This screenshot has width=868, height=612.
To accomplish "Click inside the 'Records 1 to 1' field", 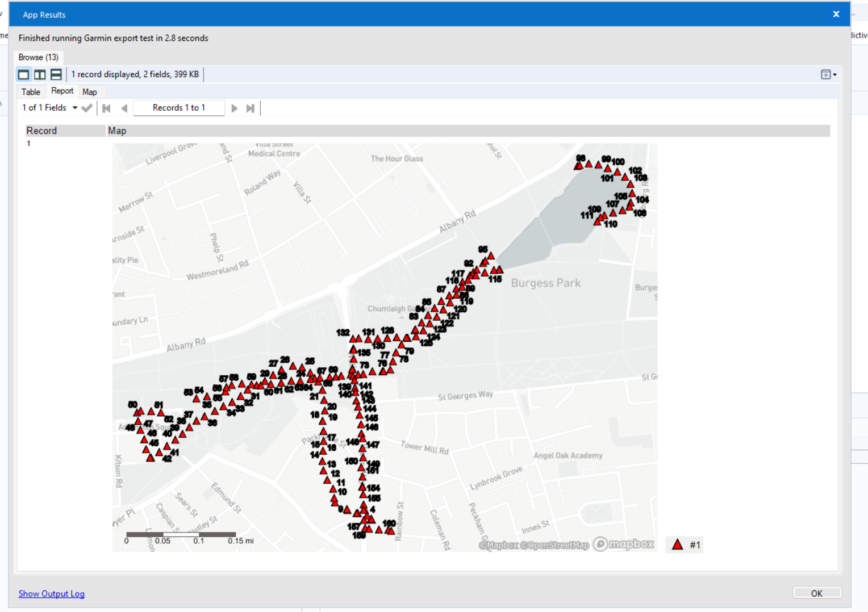I will point(178,107).
